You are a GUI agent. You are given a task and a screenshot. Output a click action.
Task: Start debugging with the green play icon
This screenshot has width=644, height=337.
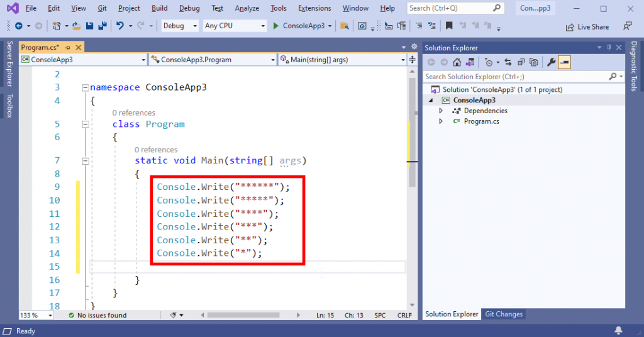276,26
